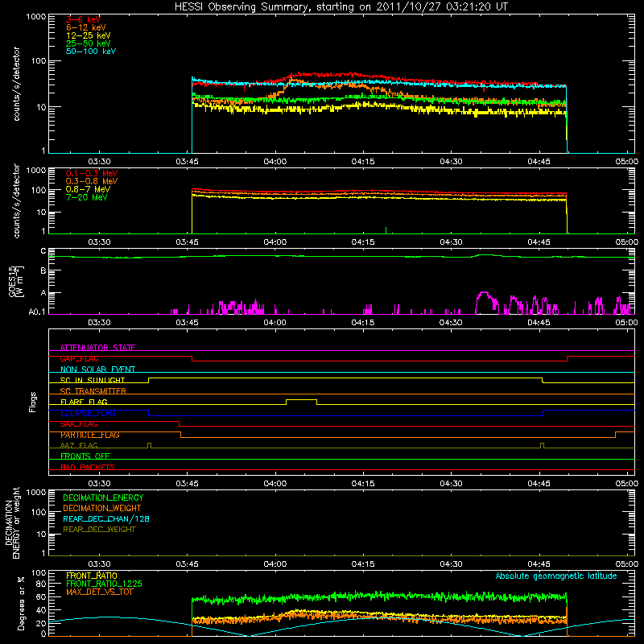Click the HESSI Observing Summary plot title
The image size is (644, 644).
341,7
